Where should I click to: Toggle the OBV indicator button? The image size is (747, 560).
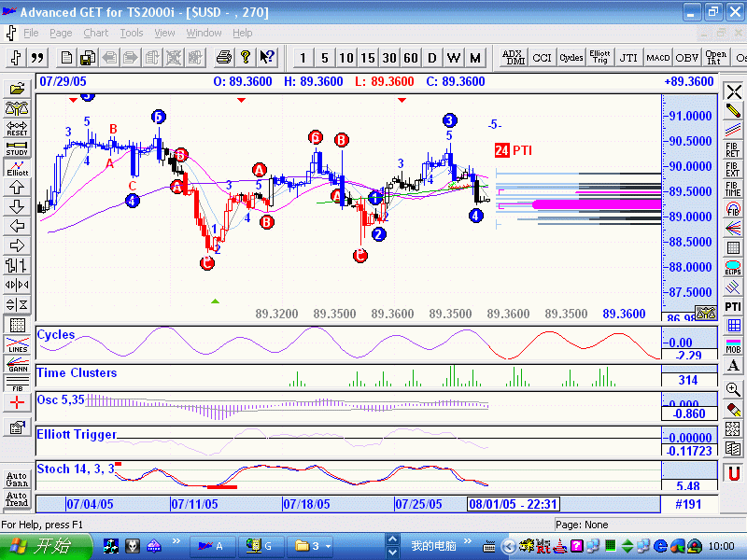[x=687, y=58]
